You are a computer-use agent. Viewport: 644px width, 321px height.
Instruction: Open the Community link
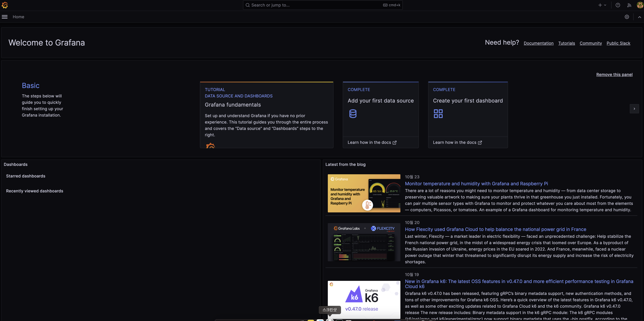pyautogui.click(x=590, y=43)
